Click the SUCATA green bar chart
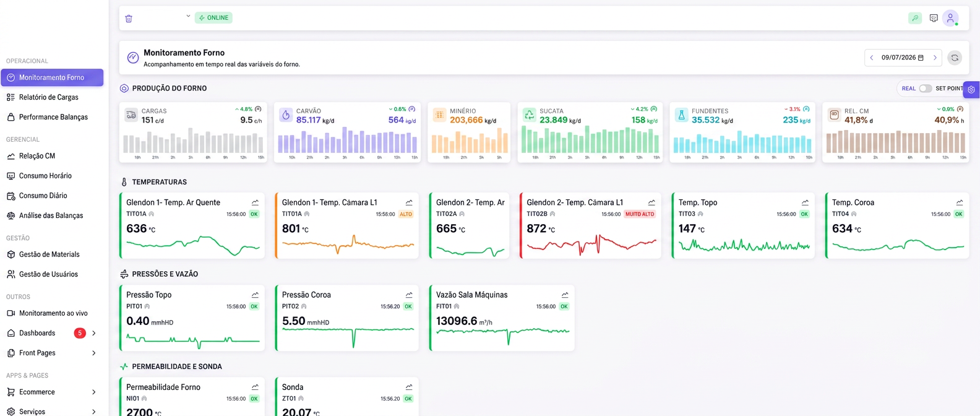 tap(591, 139)
